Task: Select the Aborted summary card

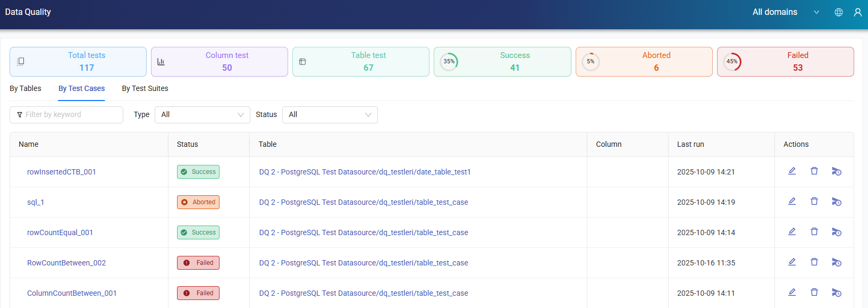Action: click(644, 62)
